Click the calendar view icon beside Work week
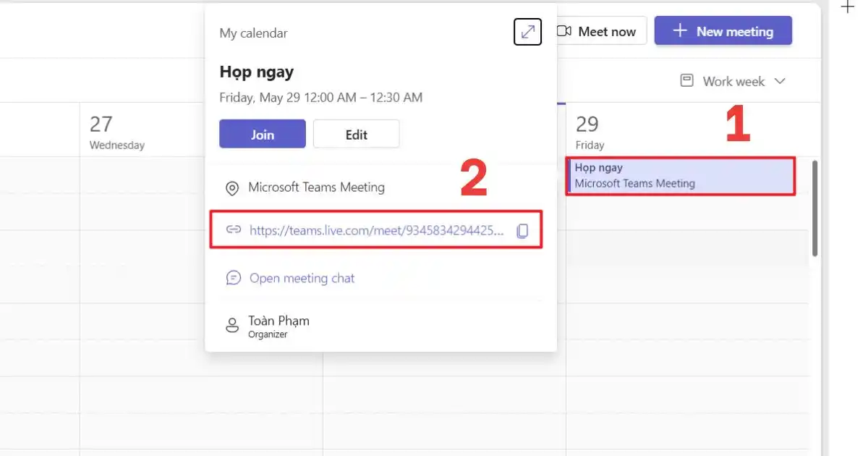Screen dimensions: 868x456 (x=687, y=80)
